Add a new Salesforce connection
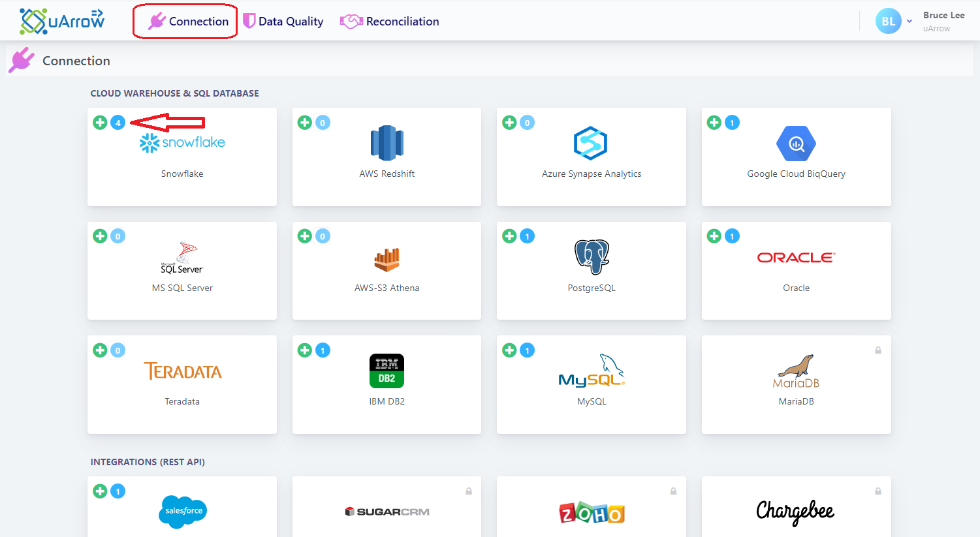 click(100, 491)
